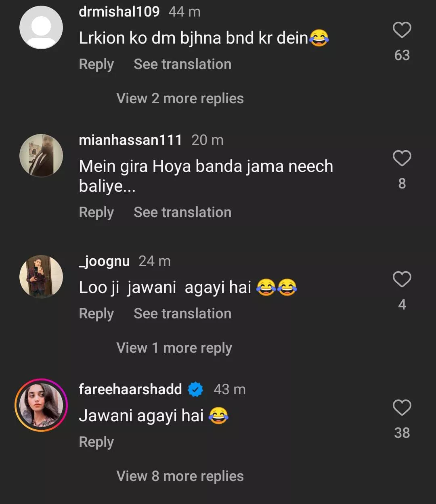The height and width of the screenshot is (504, 436).
Task: Click the blue verified badge next to fareehaarshadd
Action: [196, 390]
